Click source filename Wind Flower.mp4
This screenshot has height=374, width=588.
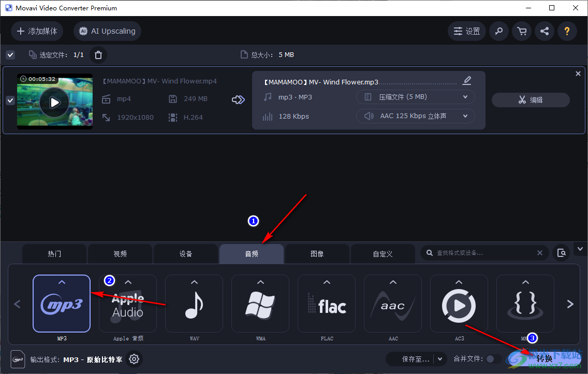pyautogui.click(x=160, y=81)
